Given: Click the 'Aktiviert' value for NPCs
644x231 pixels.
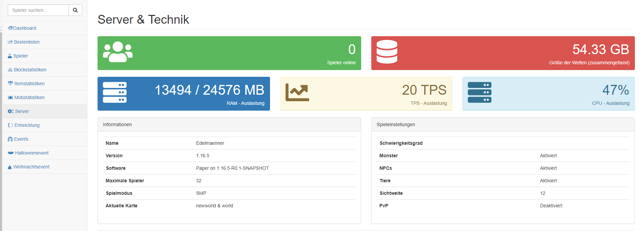Looking at the screenshot, I should pyautogui.click(x=548, y=168).
